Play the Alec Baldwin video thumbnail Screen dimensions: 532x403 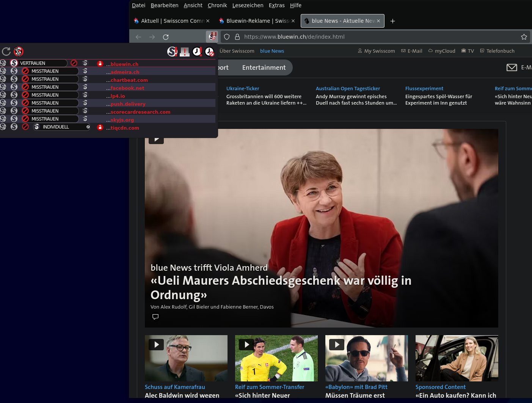click(x=156, y=344)
